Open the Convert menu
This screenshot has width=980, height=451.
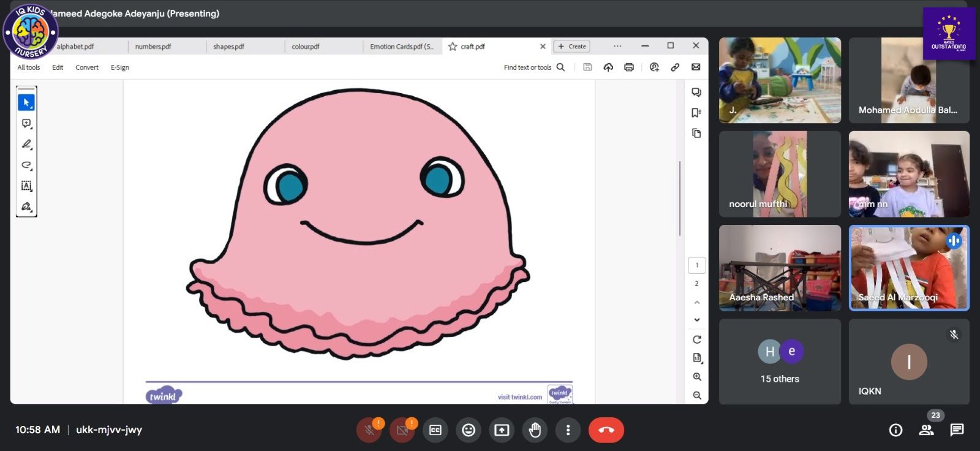(x=87, y=67)
